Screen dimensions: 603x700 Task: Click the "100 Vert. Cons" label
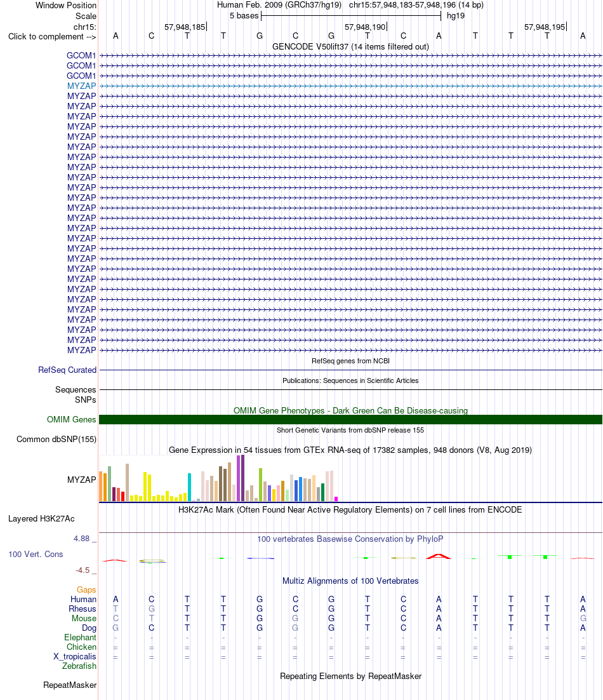pyautogui.click(x=36, y=554)
